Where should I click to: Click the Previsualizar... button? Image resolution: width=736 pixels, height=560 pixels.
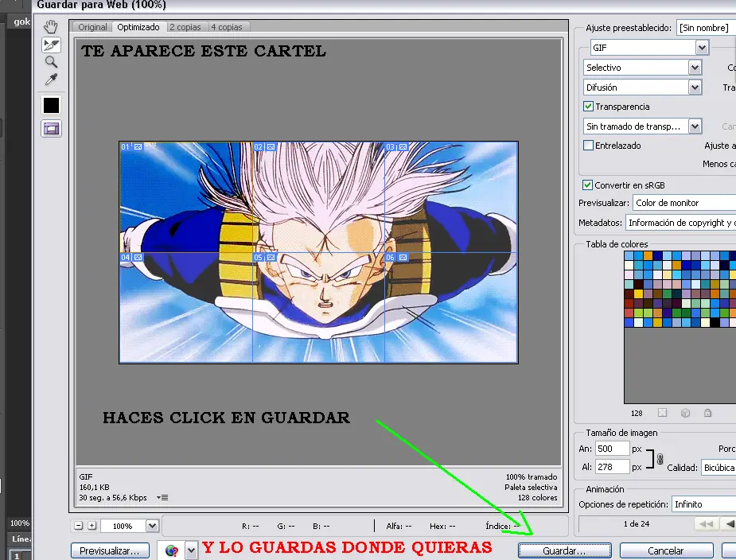[110, 550]
